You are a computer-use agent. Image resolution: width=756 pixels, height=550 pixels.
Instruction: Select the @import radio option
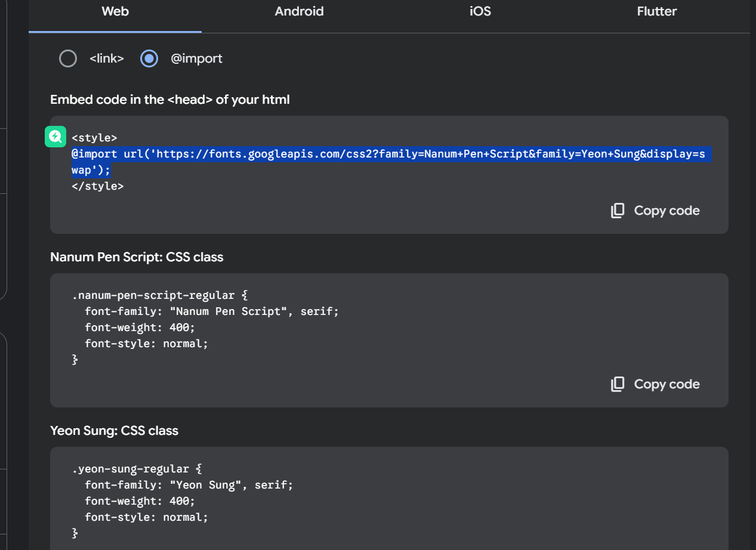(149, 58)
